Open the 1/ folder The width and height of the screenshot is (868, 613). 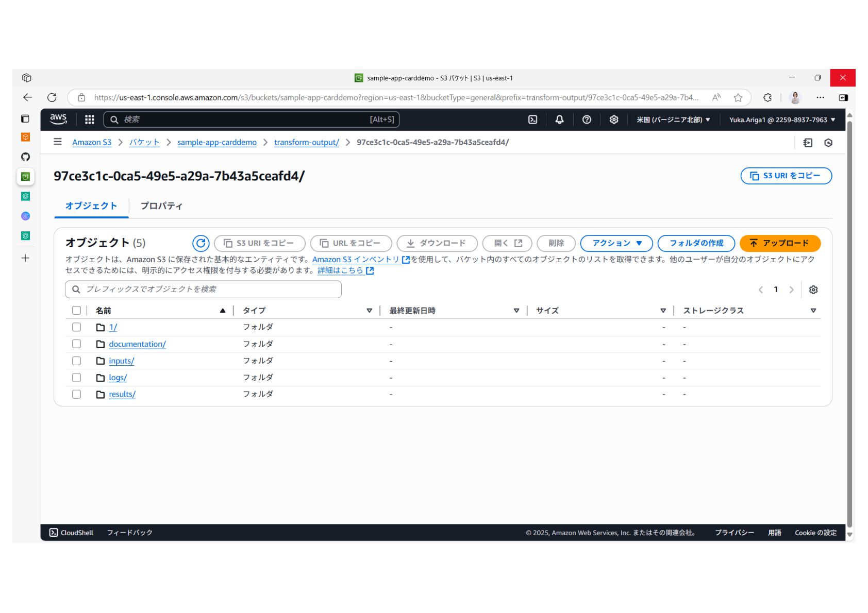pos(113,327)
